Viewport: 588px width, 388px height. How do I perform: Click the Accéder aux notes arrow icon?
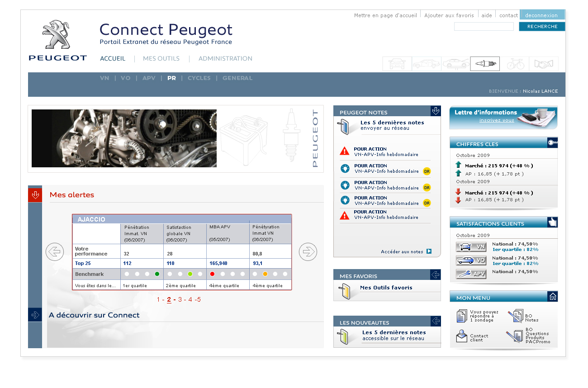(429, 251)
